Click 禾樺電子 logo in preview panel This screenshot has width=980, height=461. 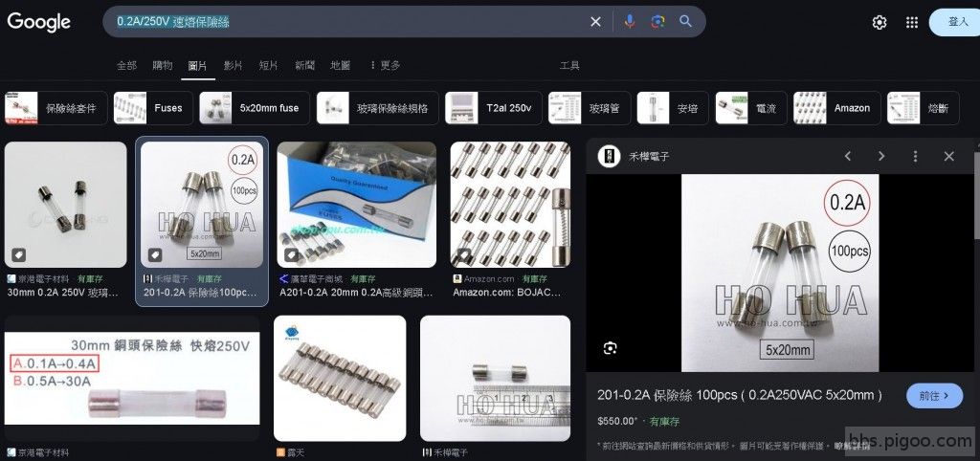pyautogui.click(x=609, y=156)
